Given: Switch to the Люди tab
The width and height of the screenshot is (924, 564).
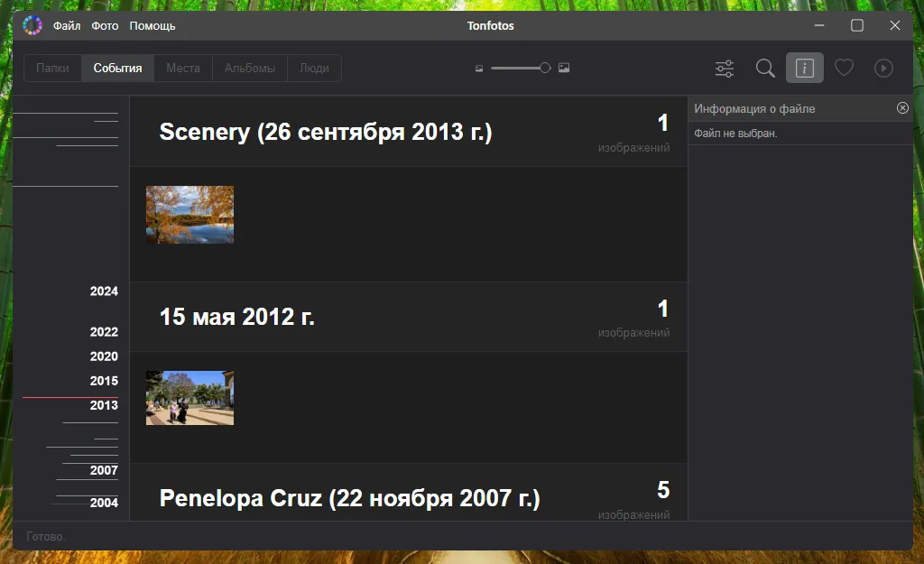Looking at the screenshot, I should [x=314, y=69].
